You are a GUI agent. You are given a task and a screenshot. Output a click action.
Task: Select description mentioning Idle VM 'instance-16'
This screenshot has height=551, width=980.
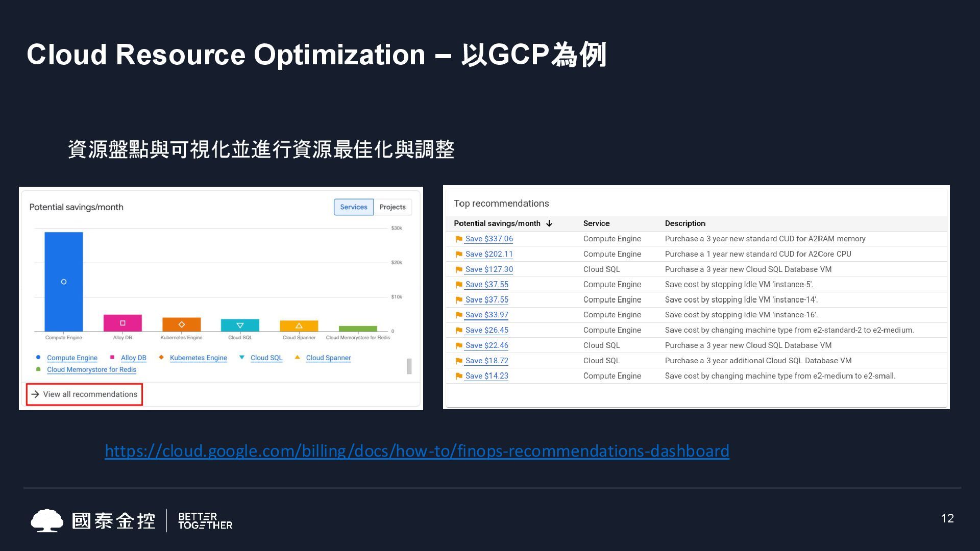pyautogui.click(x=741, y=315)
